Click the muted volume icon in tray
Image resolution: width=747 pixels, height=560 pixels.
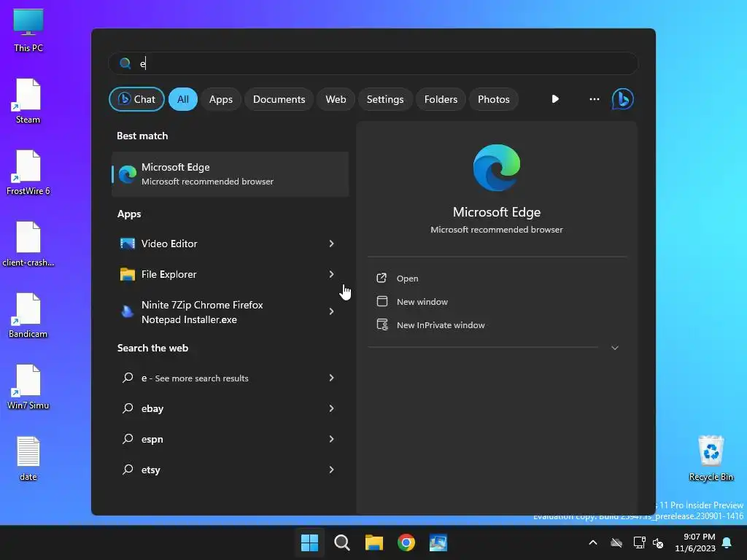click(658, 542)
